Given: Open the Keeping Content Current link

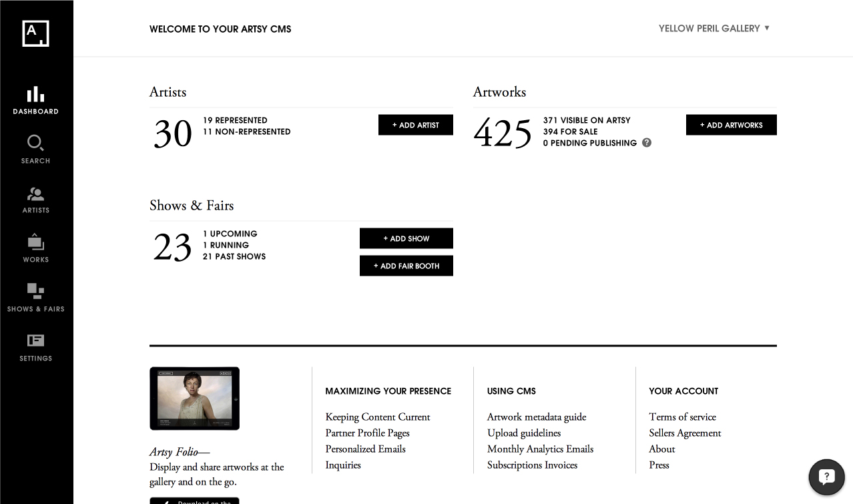Looking at the screenshot, I should click(378, 417).
